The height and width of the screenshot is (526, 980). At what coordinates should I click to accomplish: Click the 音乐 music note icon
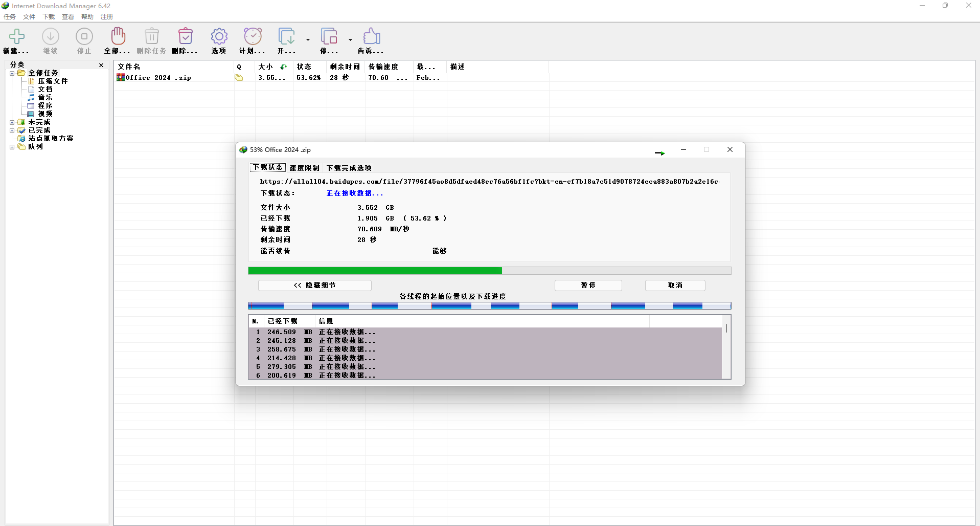click(x=32, y=97)
